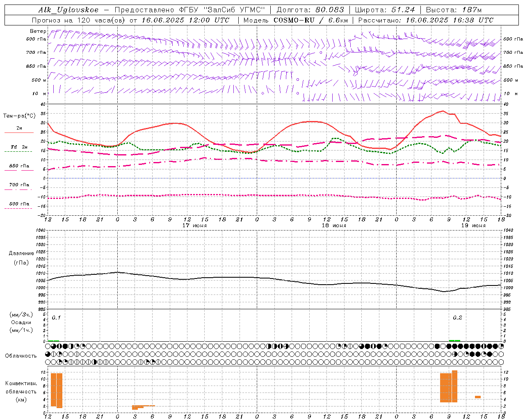Click the 'Конвективн.' convective cloud label

21,383
